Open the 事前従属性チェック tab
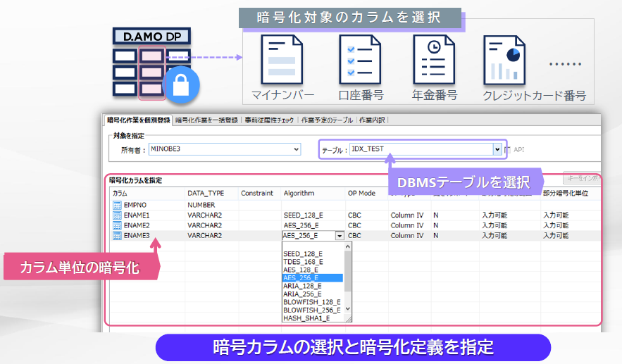The height and width of the screenshot is (364, 622). coord(269,120)
